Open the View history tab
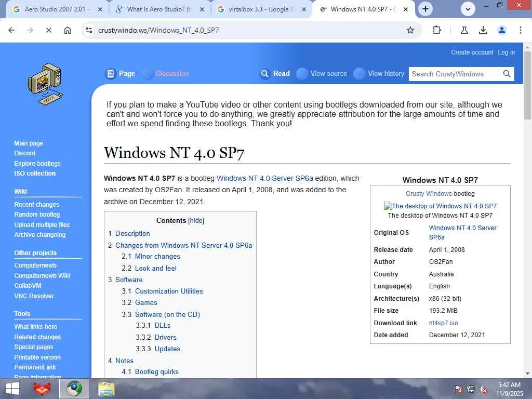The image size is (532, 399). click(386, 74)
